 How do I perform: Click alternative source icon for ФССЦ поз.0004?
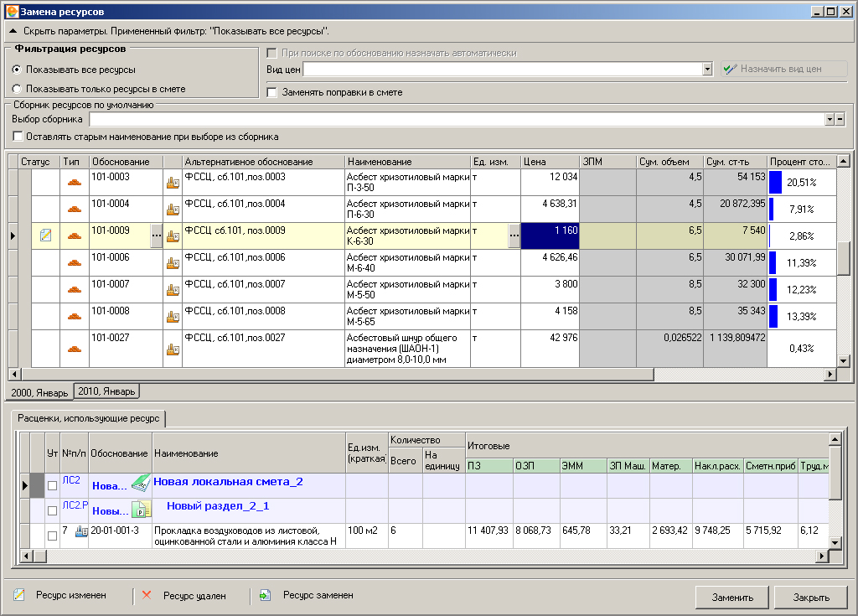tap(173, 210)
